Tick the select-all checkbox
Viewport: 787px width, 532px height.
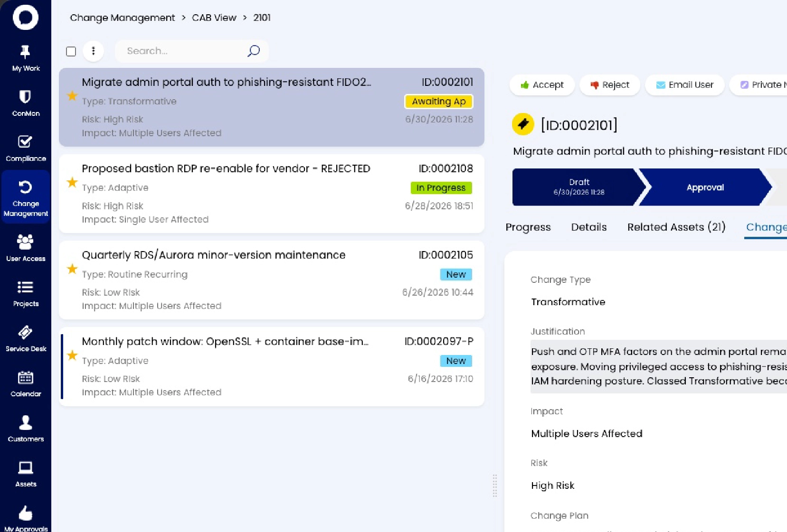71,51
